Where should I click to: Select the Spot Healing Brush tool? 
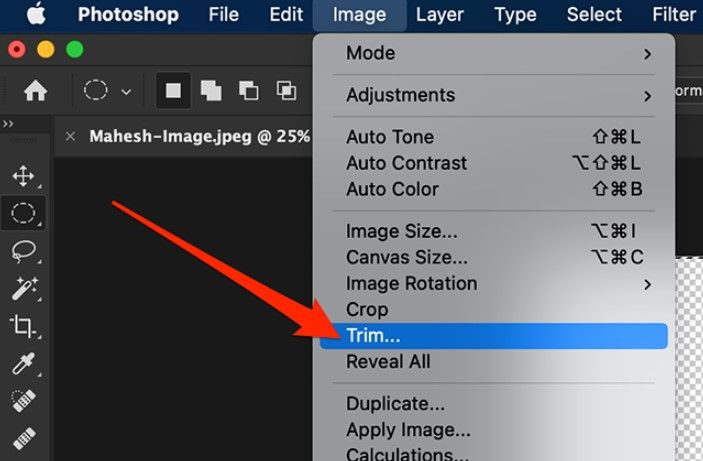point(23,400)
